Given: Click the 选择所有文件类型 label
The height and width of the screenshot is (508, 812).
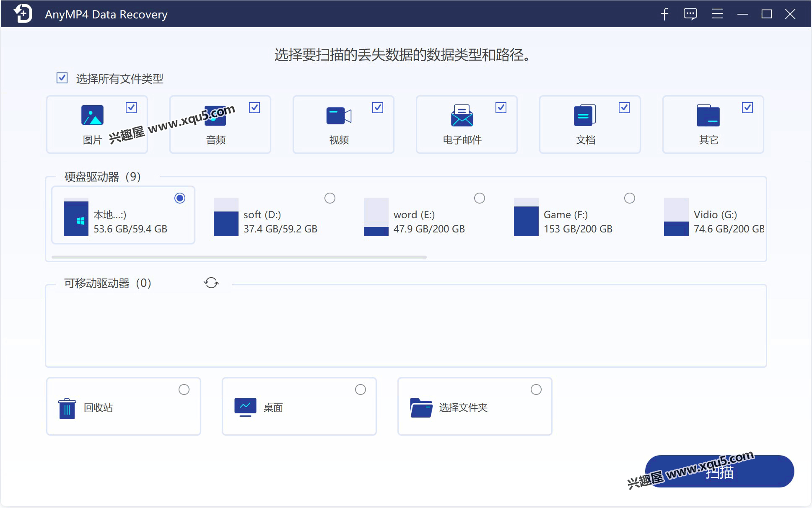Looking at the screenshot, I should [x=120, y=79].
